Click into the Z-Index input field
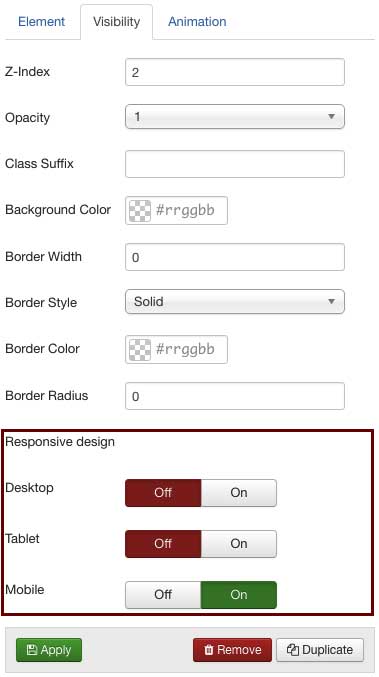The height and width of the screenshot is (677, 379). click(x=235, y=72)
